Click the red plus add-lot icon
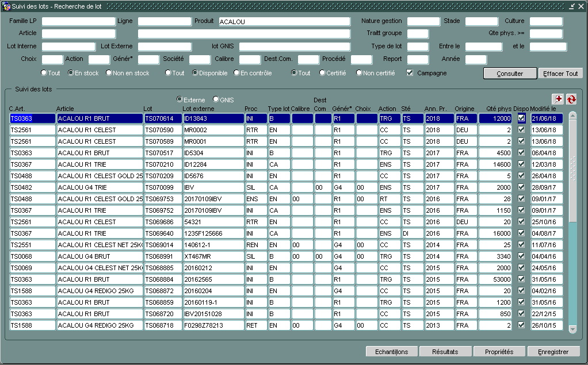The height and width of the screenshot is (365, 588). [x=558, y=99]
